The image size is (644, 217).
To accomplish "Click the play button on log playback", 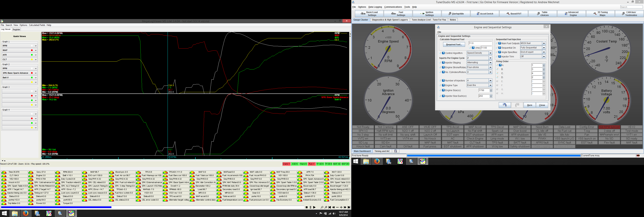I will (x=314, y=207).
